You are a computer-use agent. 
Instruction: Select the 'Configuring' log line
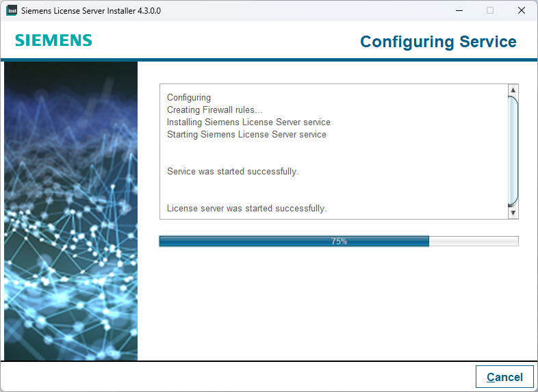point(189,98)
